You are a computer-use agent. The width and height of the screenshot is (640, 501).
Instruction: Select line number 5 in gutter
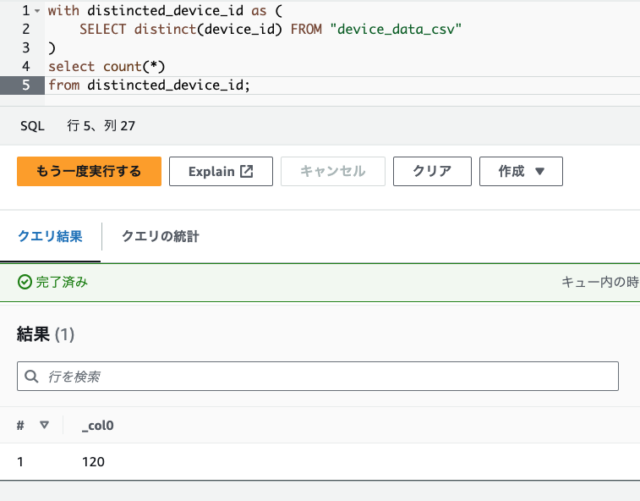coord(26,85)
